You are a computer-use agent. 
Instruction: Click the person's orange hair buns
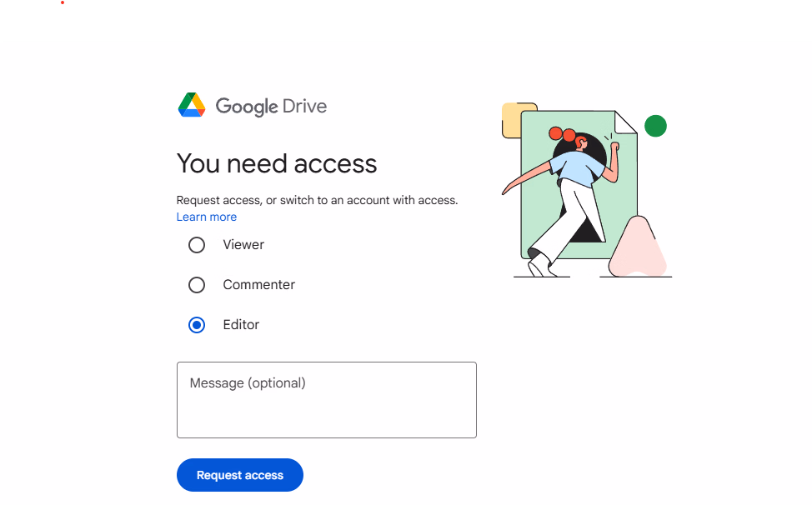(x=562, y=134)
